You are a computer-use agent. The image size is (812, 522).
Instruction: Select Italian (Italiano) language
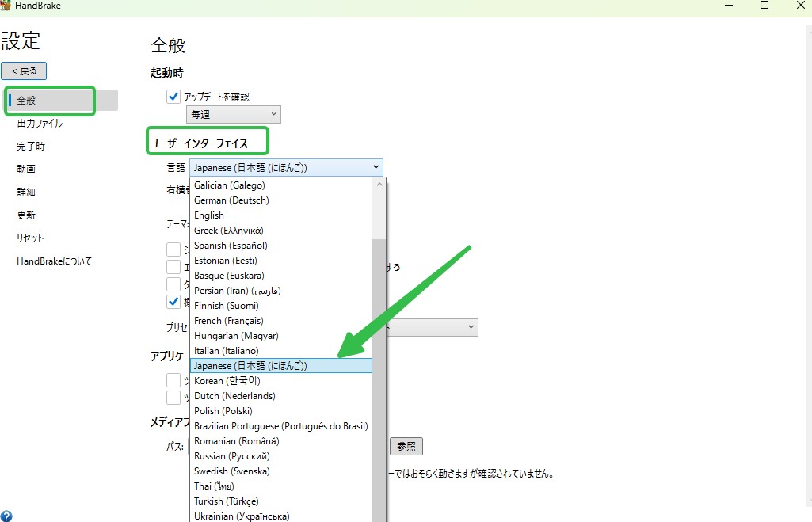(x=281, y=351)
